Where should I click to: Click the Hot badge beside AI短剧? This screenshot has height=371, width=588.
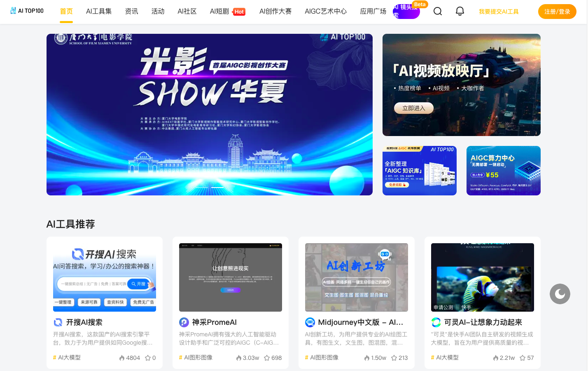(x=239, y=12)
